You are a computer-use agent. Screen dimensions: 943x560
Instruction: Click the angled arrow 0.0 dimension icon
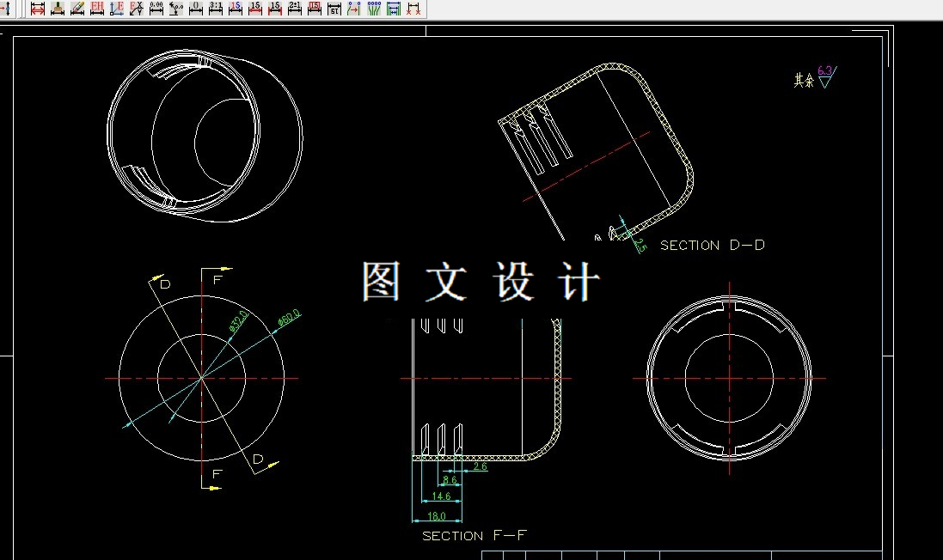click(176, 9)
